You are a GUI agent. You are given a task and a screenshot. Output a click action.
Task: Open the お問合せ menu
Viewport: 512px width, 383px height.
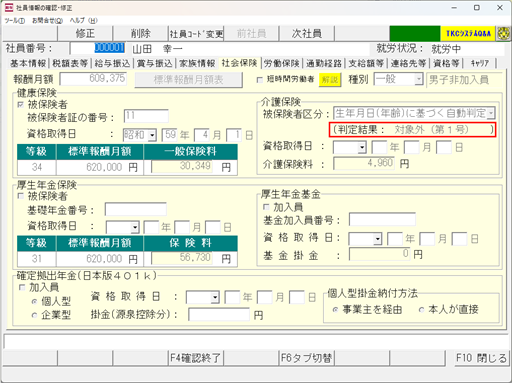[x=47, y=20]
